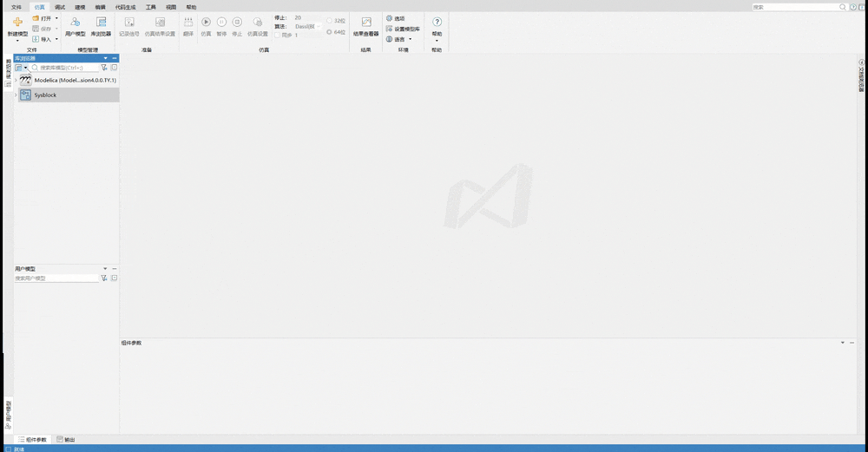Open the 新建模型 dropdown arrow
This screenshot has height=452, width=868.
coord(17,41)
